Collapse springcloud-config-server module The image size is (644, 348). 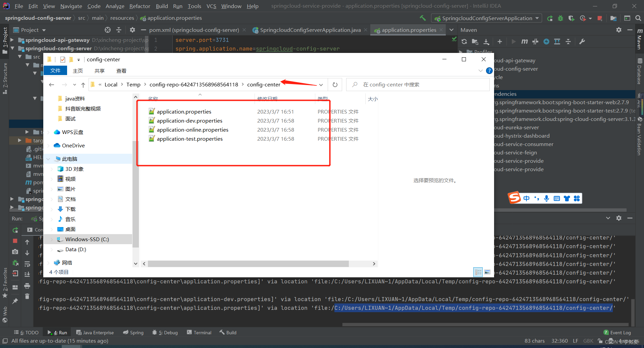coord(12,48)
